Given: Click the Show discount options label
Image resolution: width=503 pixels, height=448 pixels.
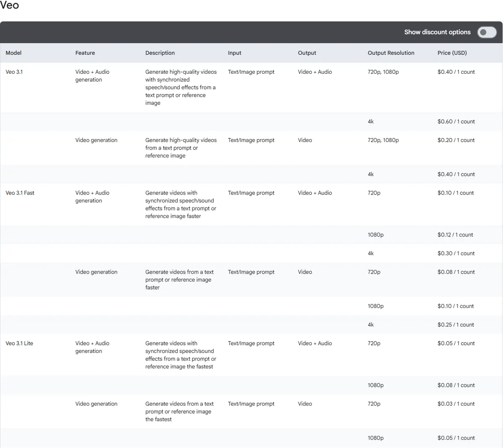Looking at the screenshot, I should [x=437, y=32].
